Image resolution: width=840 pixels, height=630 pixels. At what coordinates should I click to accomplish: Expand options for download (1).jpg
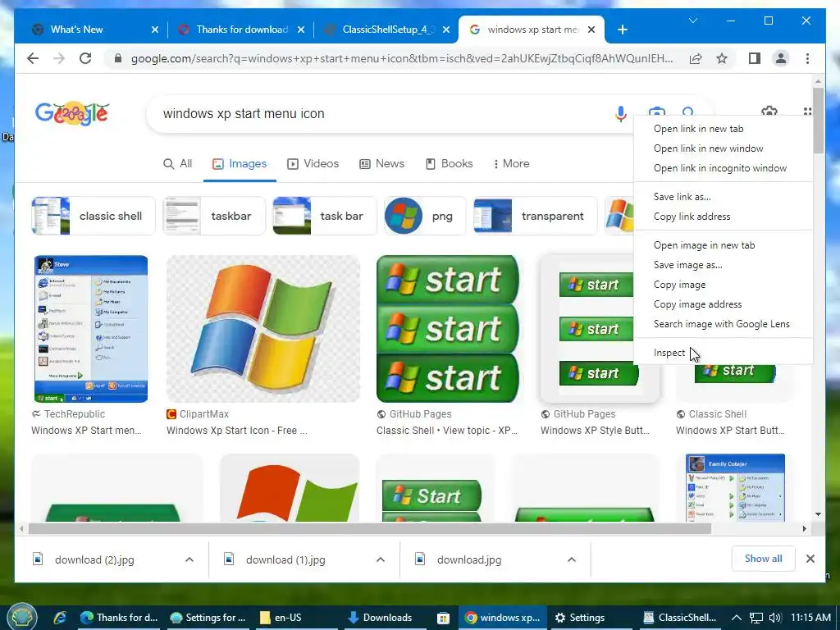[x=381, y=559]
